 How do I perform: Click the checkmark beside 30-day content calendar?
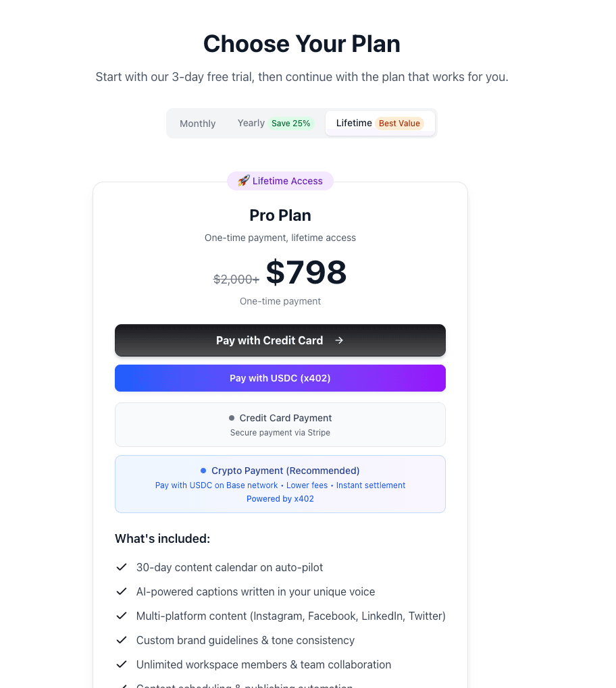(122, 567)
